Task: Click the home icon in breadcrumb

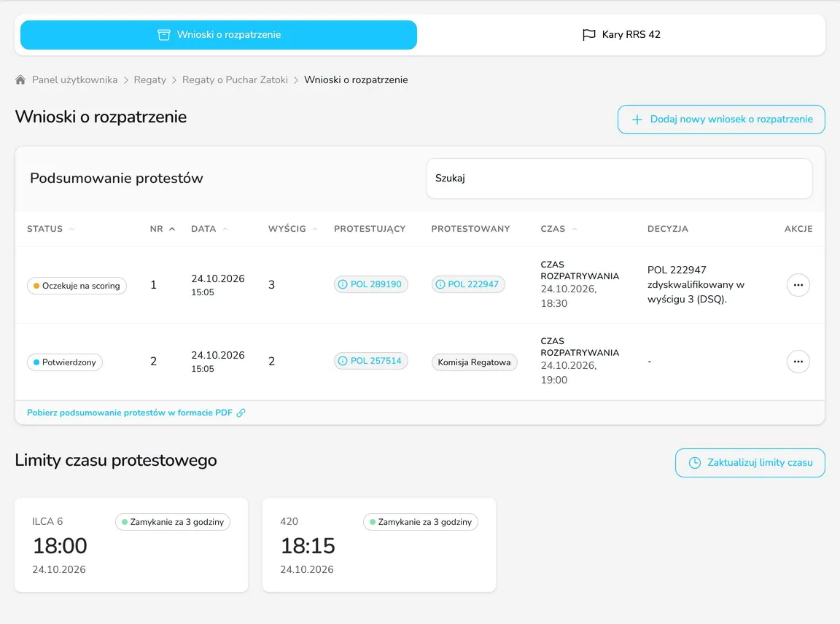Action: 20,79
